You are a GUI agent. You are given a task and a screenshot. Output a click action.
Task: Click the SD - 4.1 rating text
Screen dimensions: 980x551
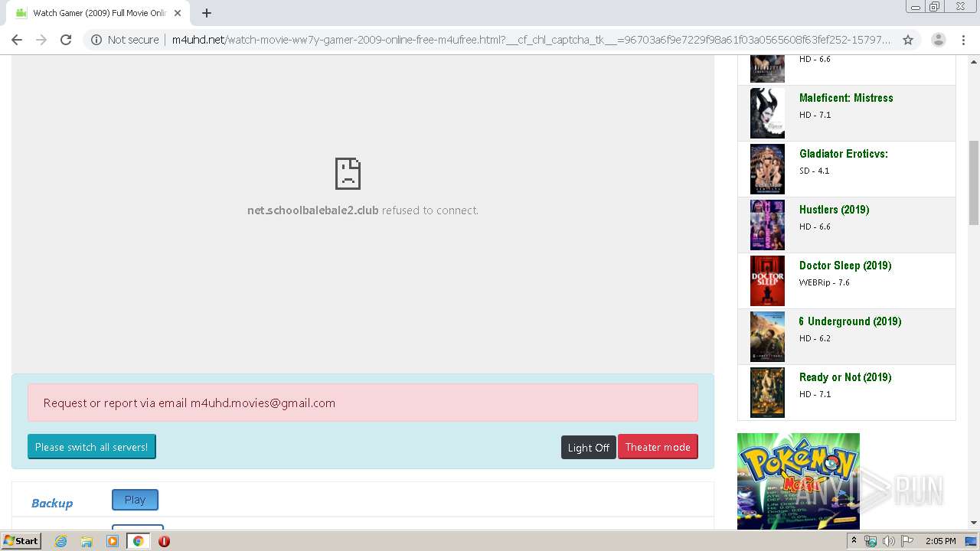[814, 171]
